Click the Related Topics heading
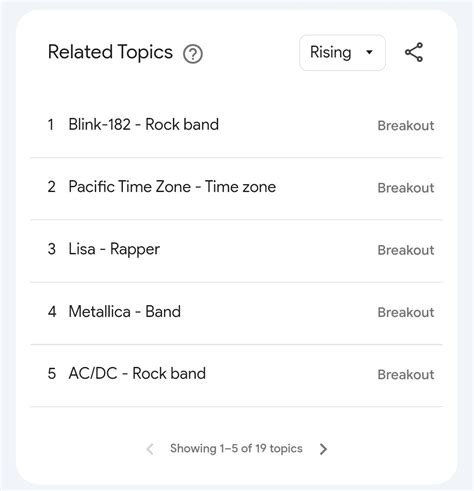Viewport: 474px width, 491px height. click(x=110, y=52)
